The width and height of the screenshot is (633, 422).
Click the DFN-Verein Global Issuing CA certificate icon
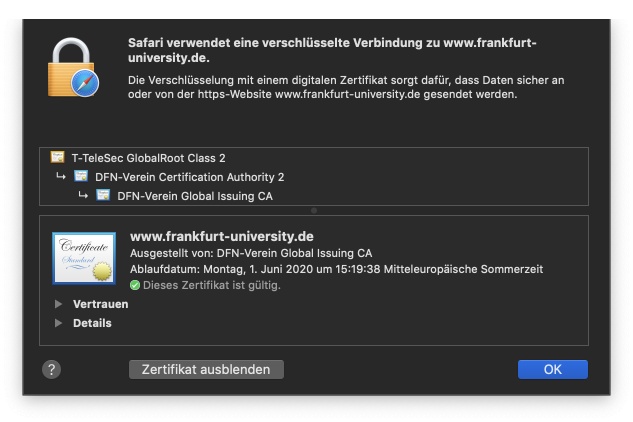(103, 195)
